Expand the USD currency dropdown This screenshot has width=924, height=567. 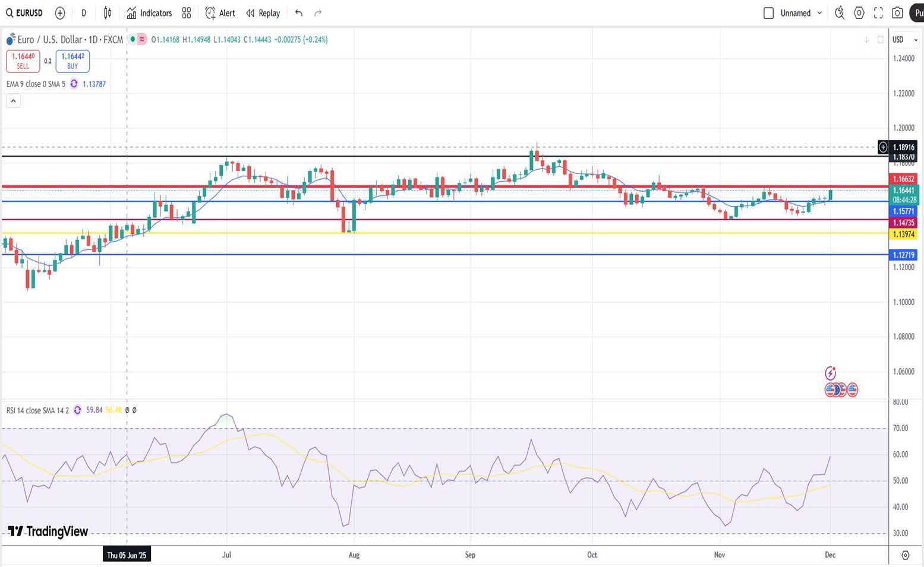[x=904, y=40]
